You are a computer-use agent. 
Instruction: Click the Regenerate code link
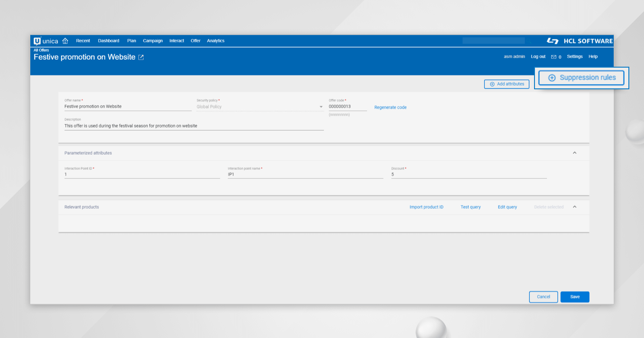tap(390, 107)
